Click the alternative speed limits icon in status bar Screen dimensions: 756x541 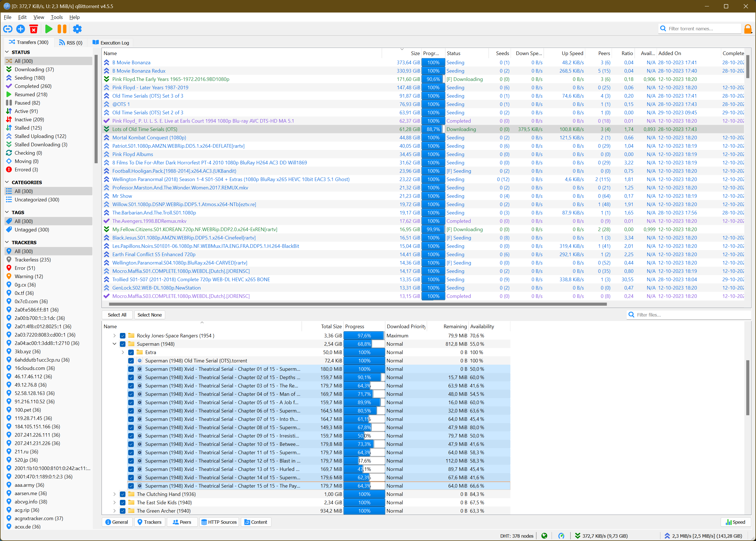561,536
